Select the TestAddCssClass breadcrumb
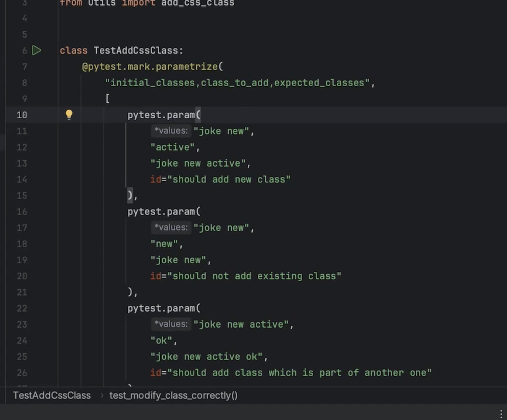Viewport: 507px width, 420px height. coord(52,395)
